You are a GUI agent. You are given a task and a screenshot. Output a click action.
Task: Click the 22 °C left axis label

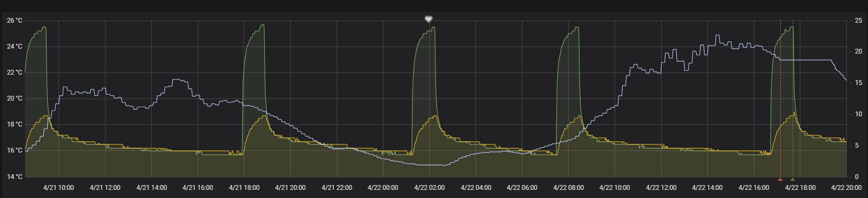point(15,72)
